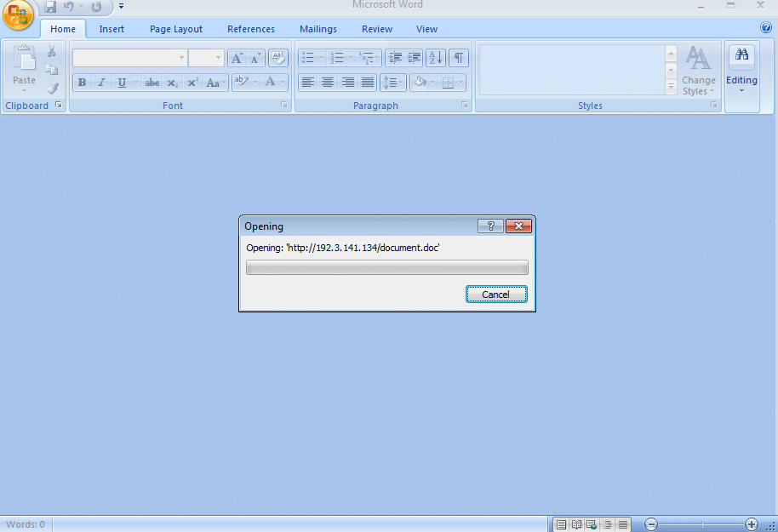The height and width of the screenshot is (532, 778).
Task: Click the Decrease Indent icon
Action: pyautogui.click(x=395, y=58)
